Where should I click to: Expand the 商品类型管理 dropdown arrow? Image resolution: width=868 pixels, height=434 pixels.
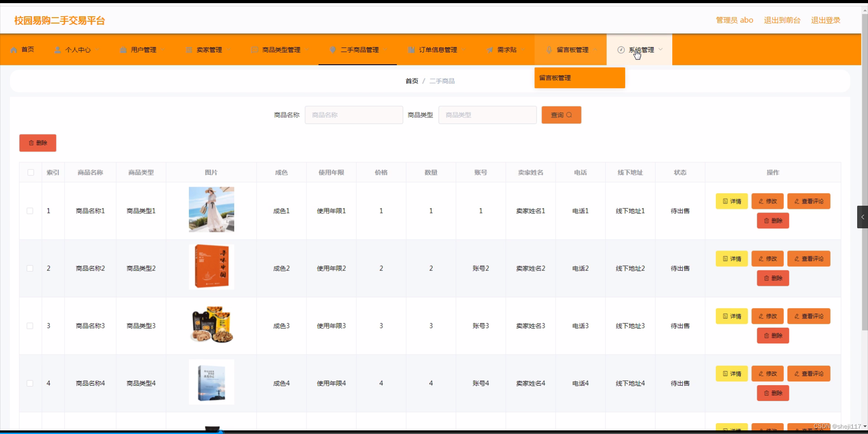(307, 50)
